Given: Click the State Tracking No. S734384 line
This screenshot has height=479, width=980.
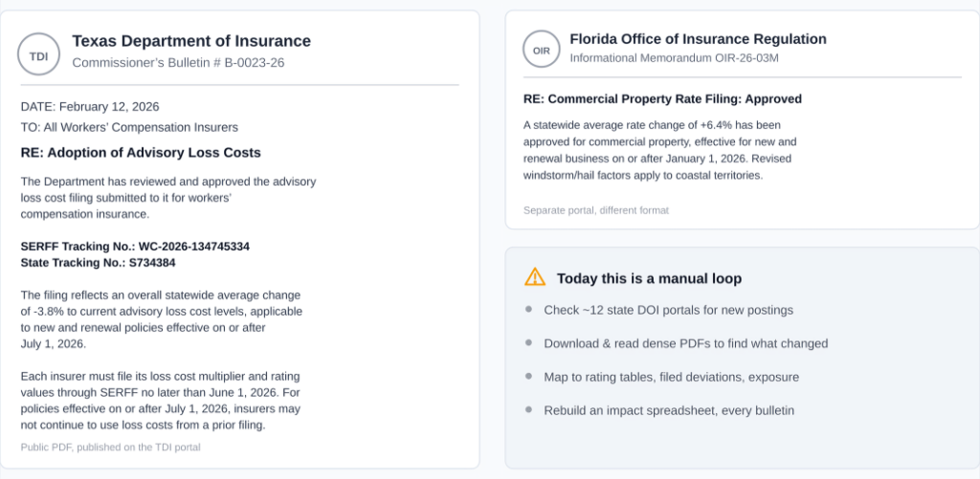Looking at the screenshot, I should pyautogui.click(x=99, y=263).
